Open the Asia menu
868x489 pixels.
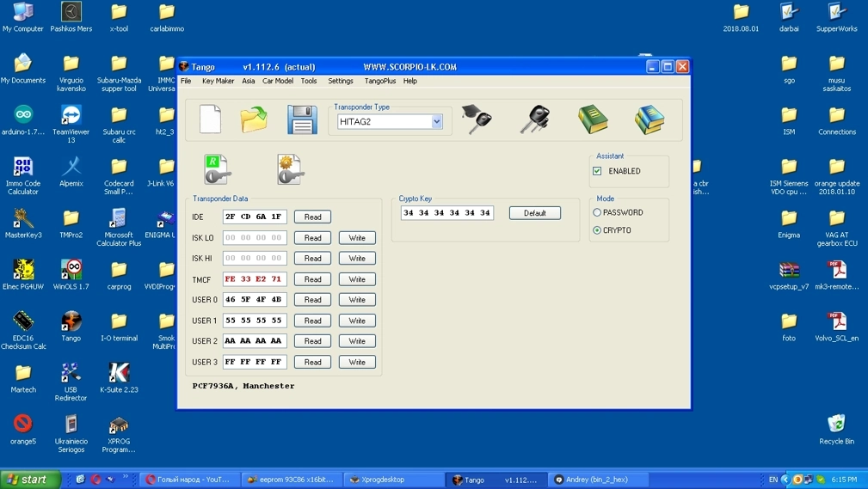click(249, 81)
